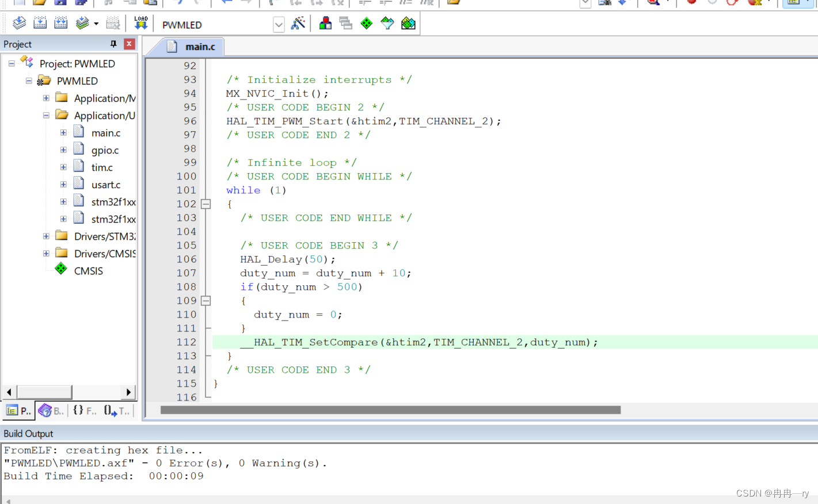Click the Application/MDK folder icon

pos(62,97)
